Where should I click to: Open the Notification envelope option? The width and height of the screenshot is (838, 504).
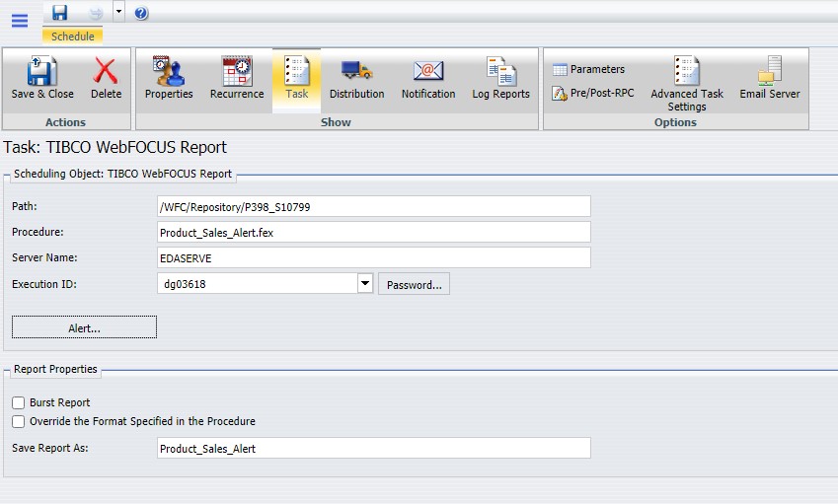pyautogui.click(x=428, y=79)
